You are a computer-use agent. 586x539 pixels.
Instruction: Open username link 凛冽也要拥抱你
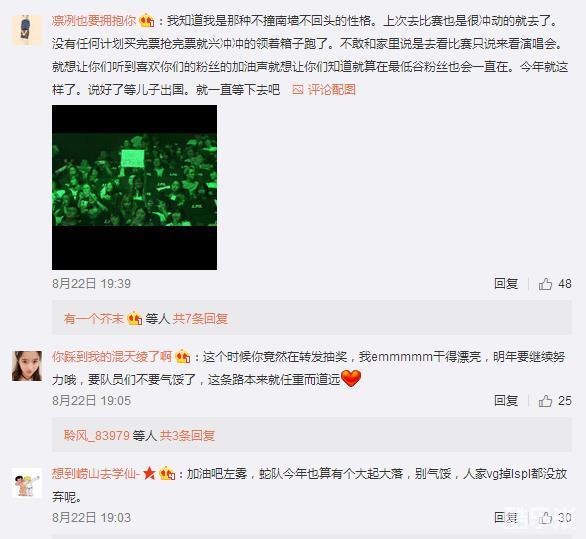coord(94,21)
